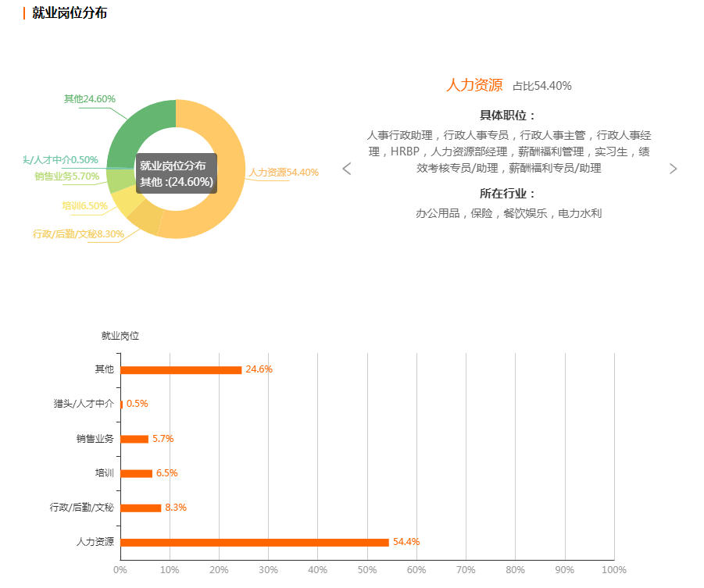The image size is (704, 588).
Task: Click the 行政/后勤/文秘 8.3% bar
Action: tap(141, 508)
